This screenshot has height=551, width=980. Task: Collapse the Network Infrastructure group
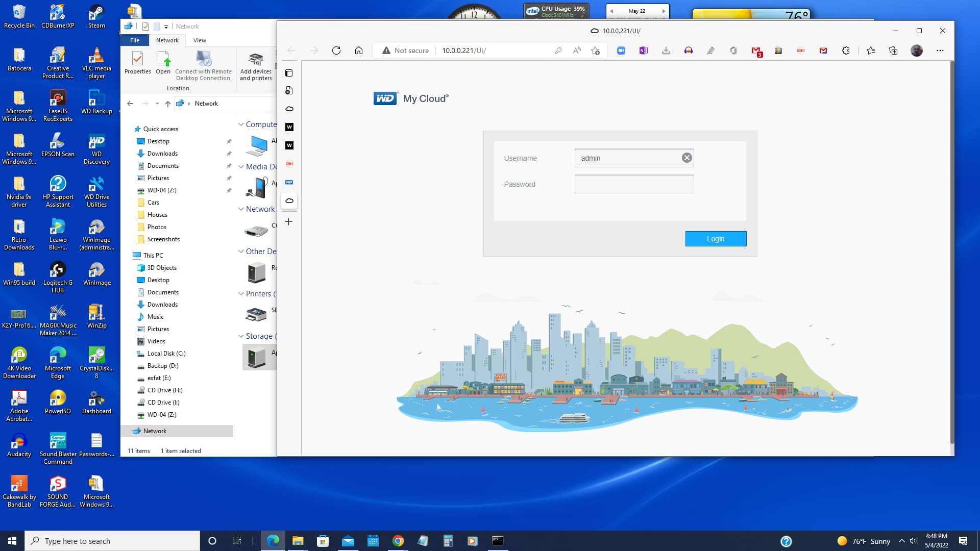tap(241, 209)
